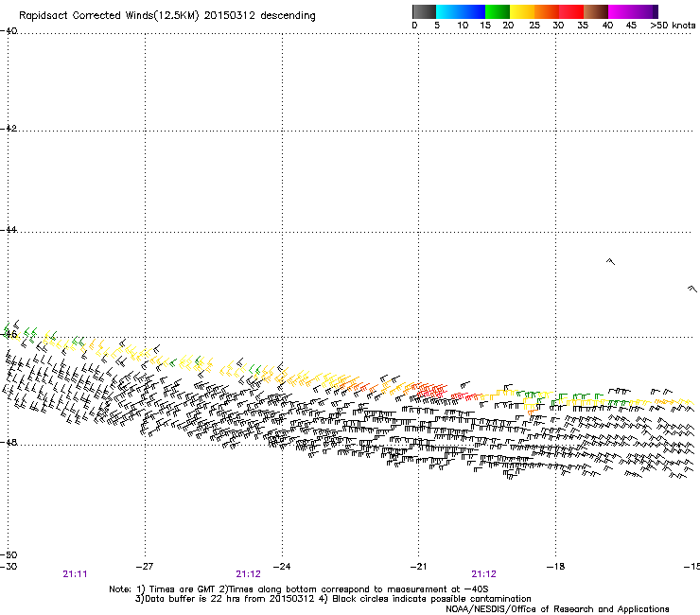The width and height of the screenshot is (700, 615).
Task: Click the latitude label -50
Action: pyautogui.click(x=9, y=555)
